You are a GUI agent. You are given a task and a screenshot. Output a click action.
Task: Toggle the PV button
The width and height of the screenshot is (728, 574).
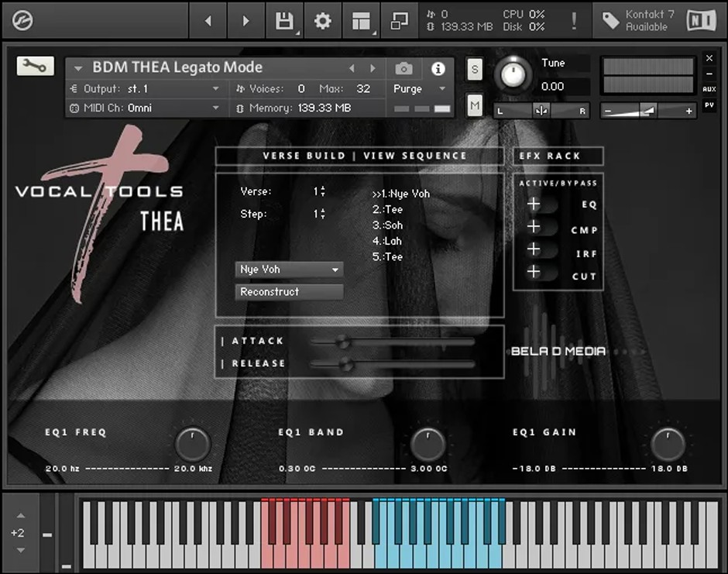709,105
